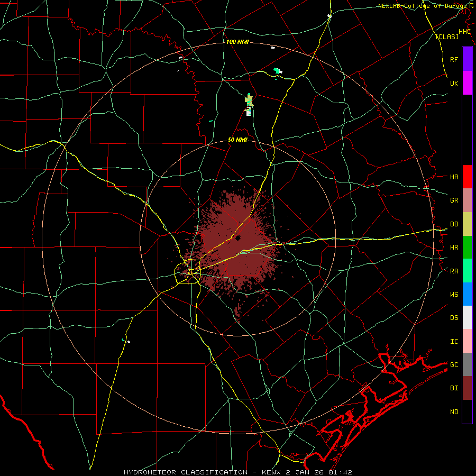The image size is (476, 476).
Task: Click the magenta UK legend color swatch
Action: [x=467, y=83]
